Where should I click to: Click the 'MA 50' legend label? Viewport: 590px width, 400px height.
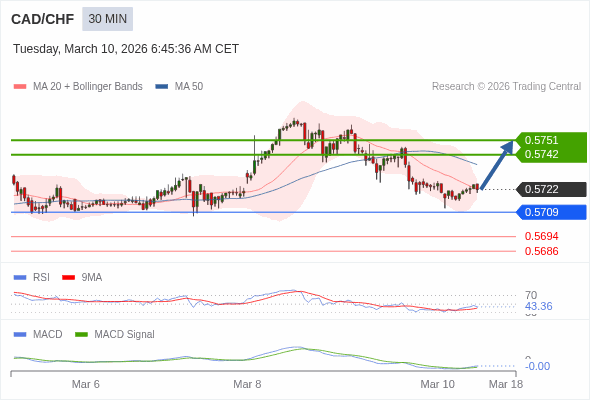tap(189, 87)
